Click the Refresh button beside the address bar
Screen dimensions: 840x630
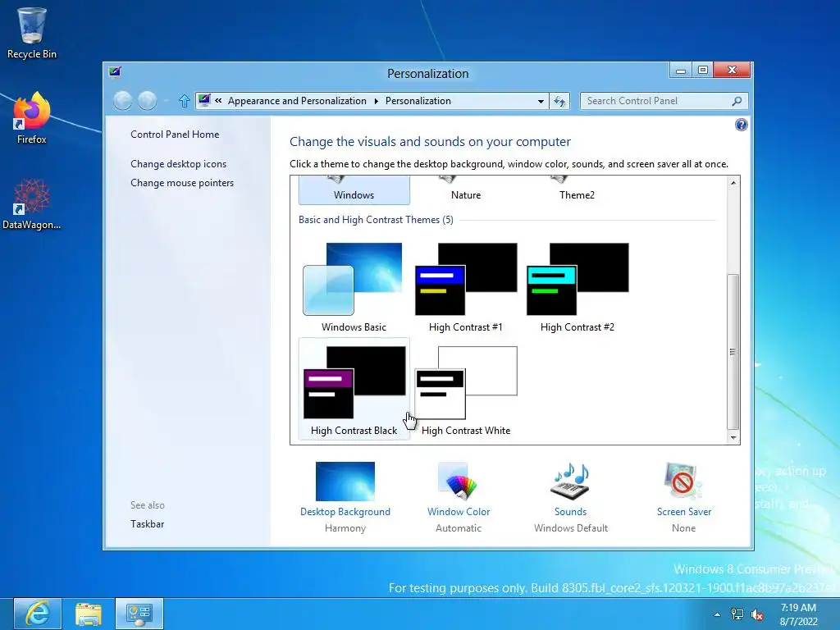[559, 101]
